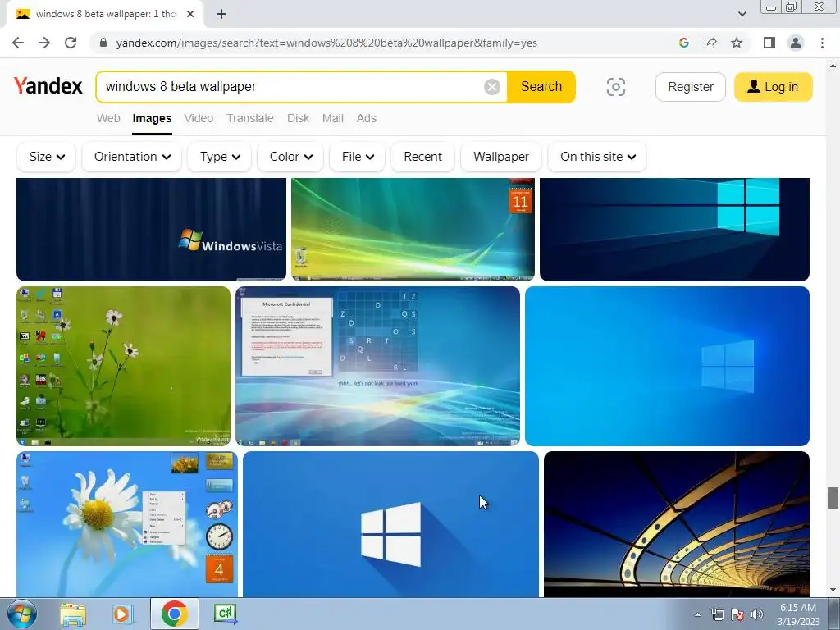Select the Images tab
Image resolution: width=840 pixels, height=630 pixels.
(x=152, y=118)
